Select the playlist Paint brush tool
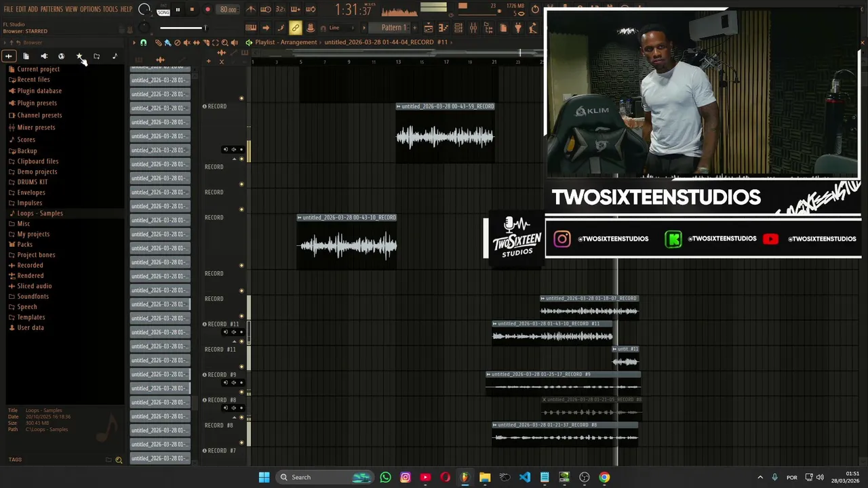This screenshot has width=868, height=488. pos(167,42)
